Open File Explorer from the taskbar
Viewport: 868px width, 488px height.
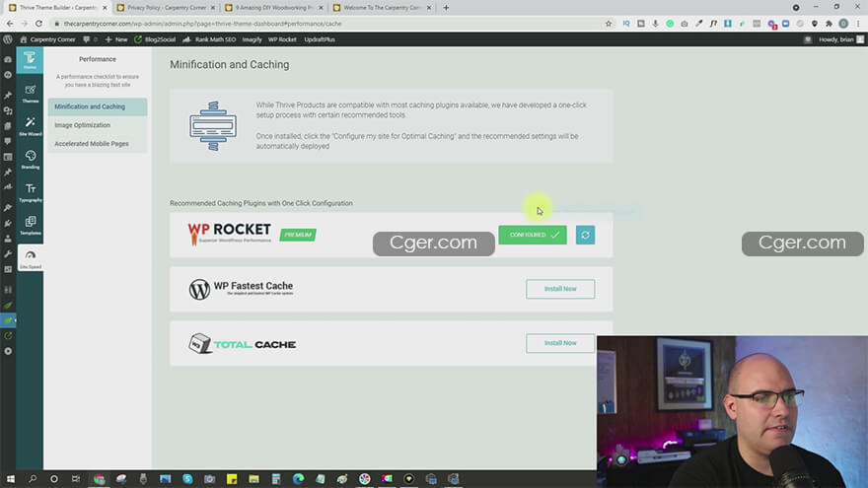[253, 479]
